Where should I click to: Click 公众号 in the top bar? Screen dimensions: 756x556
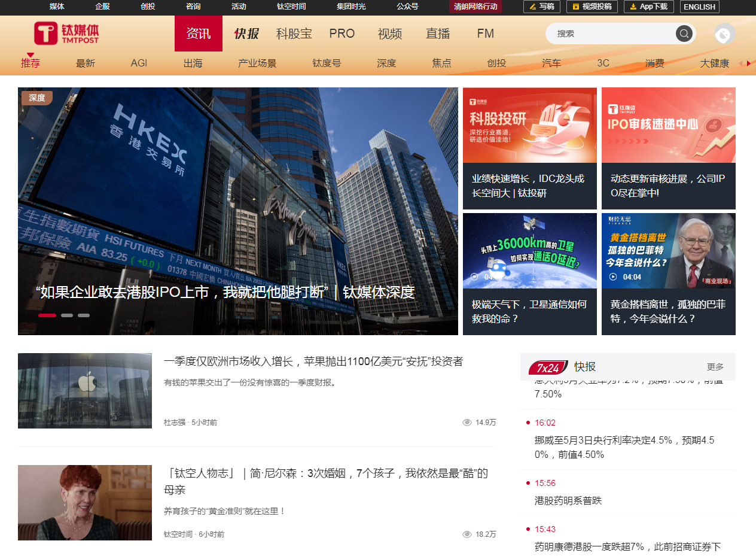click(x=407, y=7)
